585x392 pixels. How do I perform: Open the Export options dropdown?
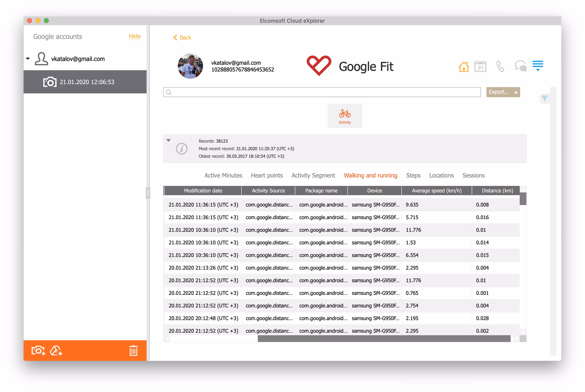[503, 92]
